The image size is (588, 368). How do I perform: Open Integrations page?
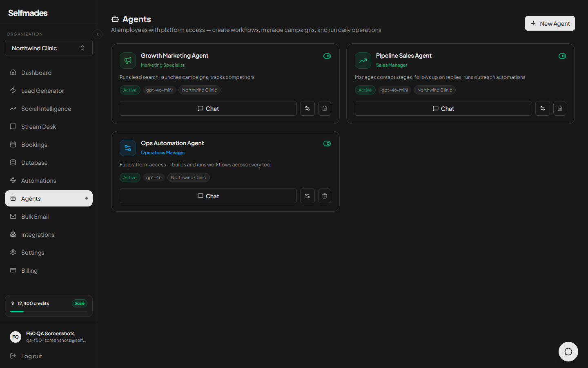pyautogui.click(x=49, y=234)
